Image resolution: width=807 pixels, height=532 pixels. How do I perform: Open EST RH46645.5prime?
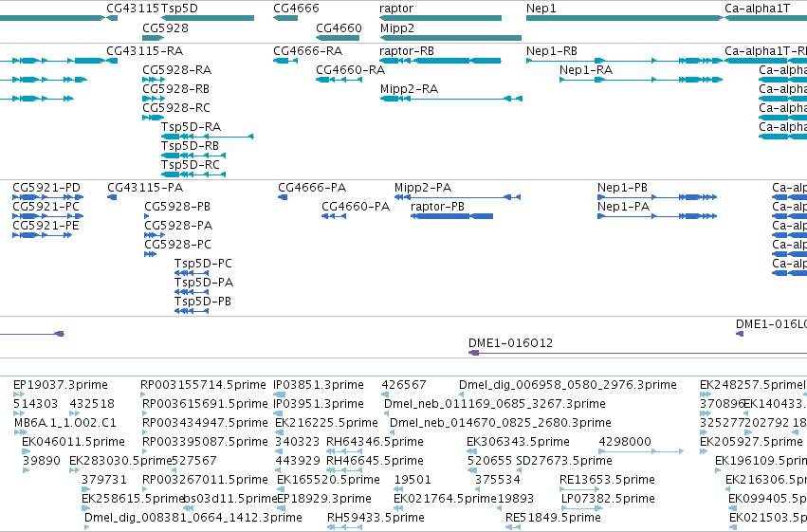click(375, 462)
